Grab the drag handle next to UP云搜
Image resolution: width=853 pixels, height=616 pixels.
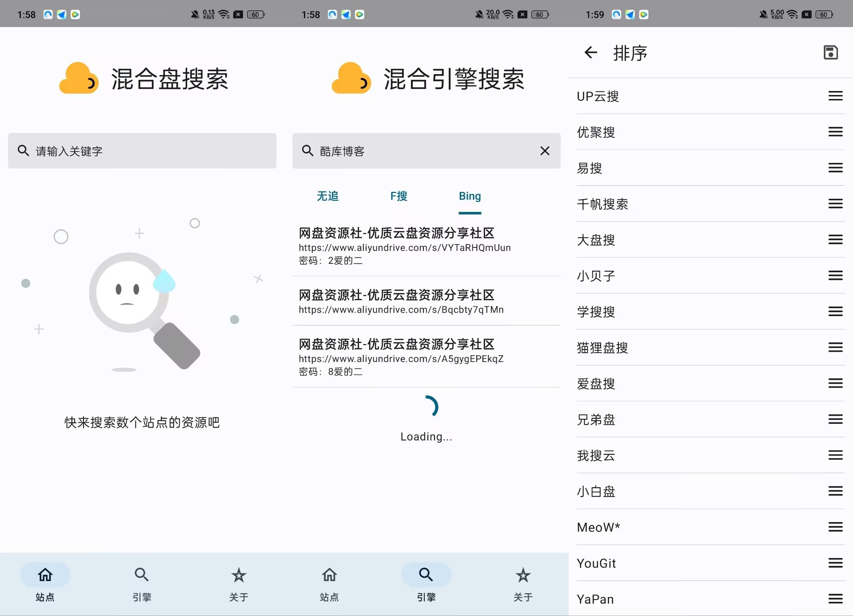pos(835,95)
